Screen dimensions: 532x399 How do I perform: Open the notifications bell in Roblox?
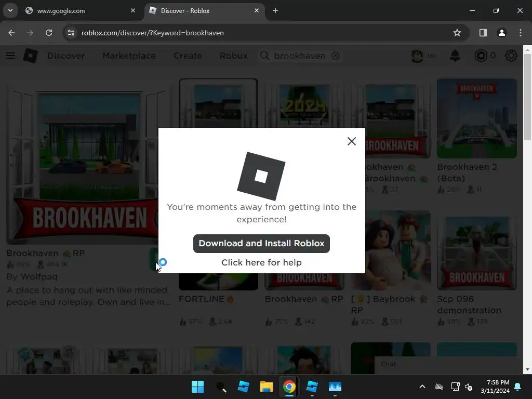click(455, 56)
